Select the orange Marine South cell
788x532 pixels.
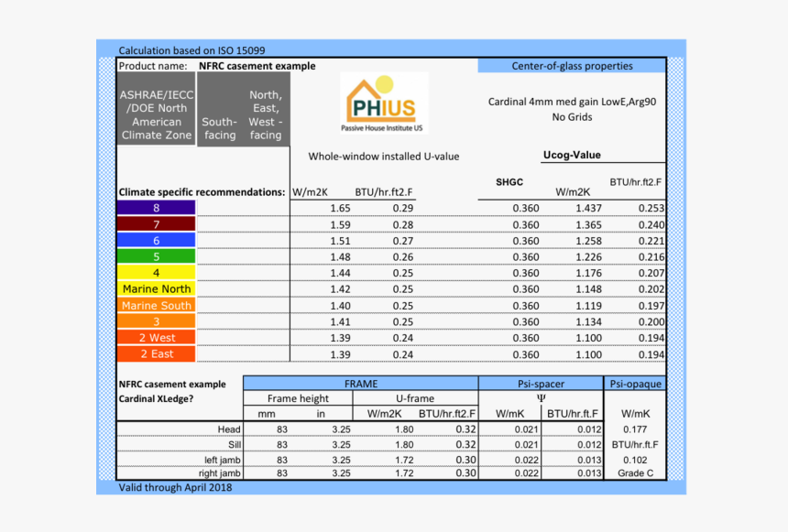click(x=157, y=306)
